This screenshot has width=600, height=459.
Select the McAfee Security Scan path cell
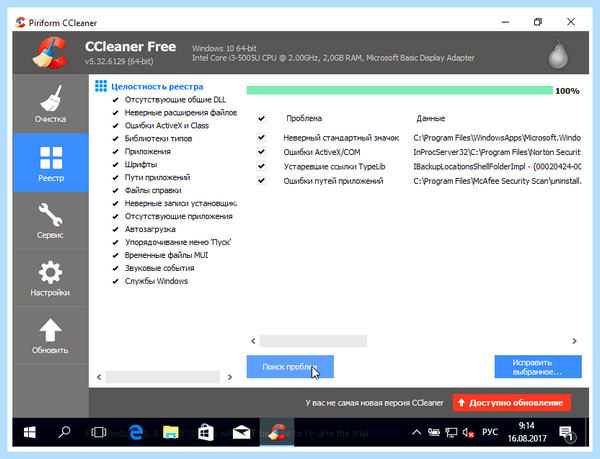pos(497,181)
